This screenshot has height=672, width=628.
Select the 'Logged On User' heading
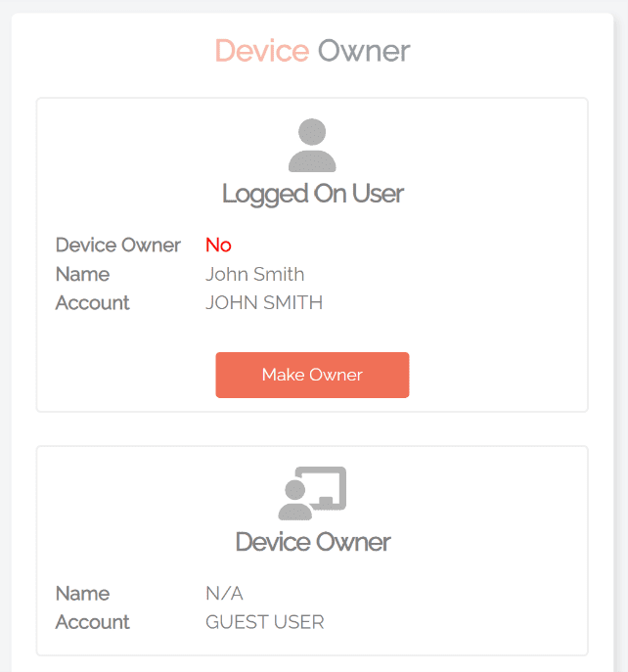point(312,194)
